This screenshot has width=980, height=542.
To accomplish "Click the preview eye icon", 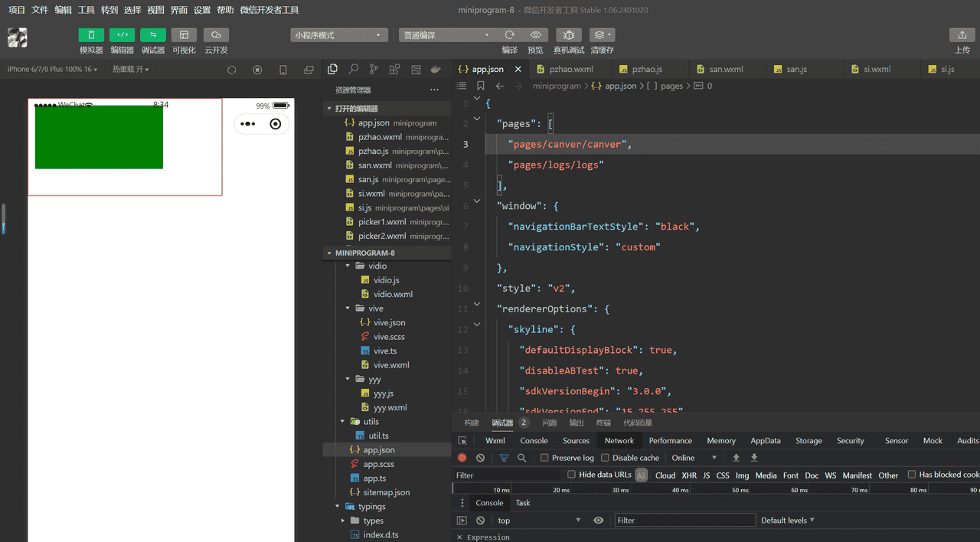I will [535, 35].
